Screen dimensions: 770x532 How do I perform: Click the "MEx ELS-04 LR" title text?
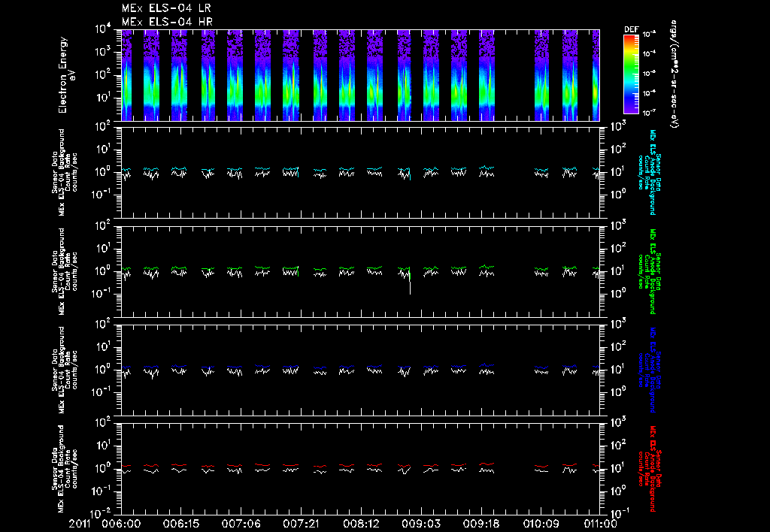tap(166, 8)
